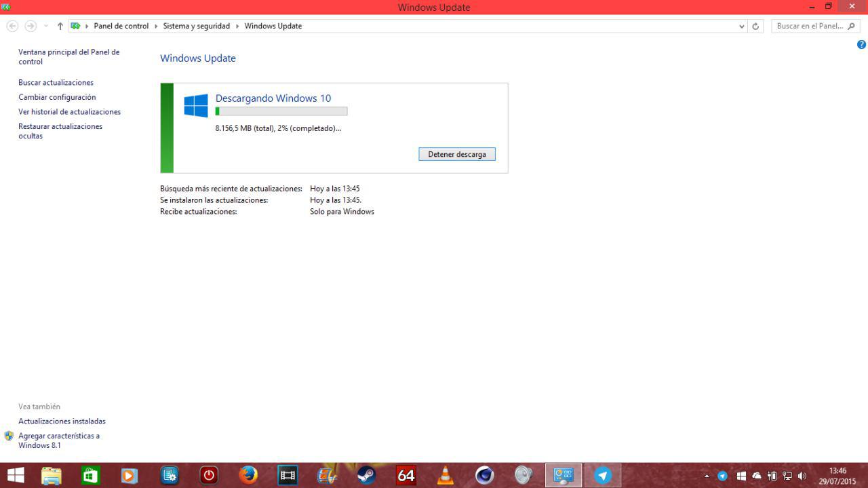868x488 pixels.
Task: Click the Windows 10 download progress bar
Action: point(281,111)
